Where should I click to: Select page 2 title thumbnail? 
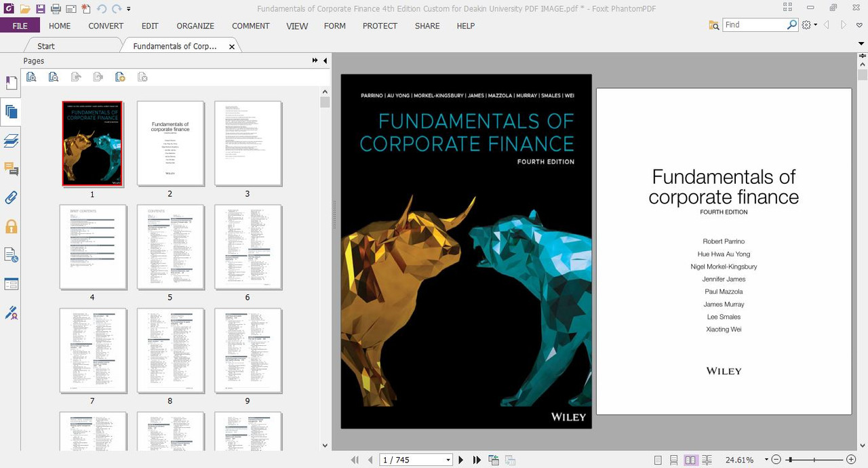[170, 143]
